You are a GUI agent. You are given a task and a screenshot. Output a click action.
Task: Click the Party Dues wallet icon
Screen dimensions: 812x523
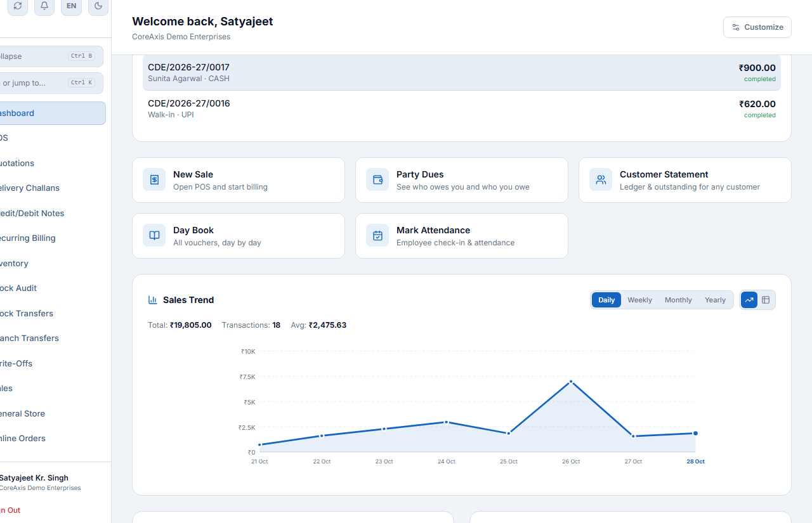[377, 180]
